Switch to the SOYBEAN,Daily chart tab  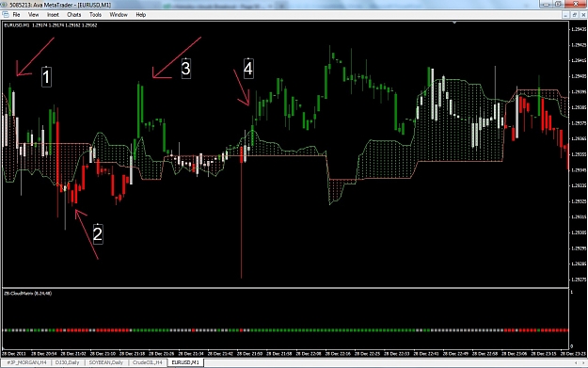tap(105, 362)
